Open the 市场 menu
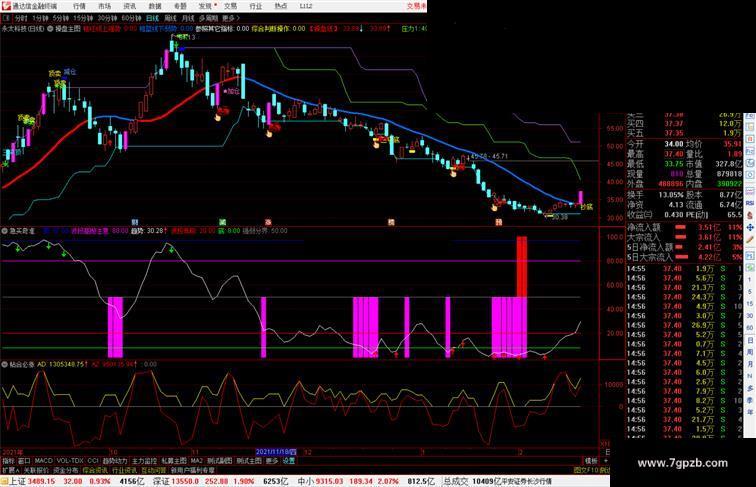Screen dimensions: 756x487 (104, 6)
